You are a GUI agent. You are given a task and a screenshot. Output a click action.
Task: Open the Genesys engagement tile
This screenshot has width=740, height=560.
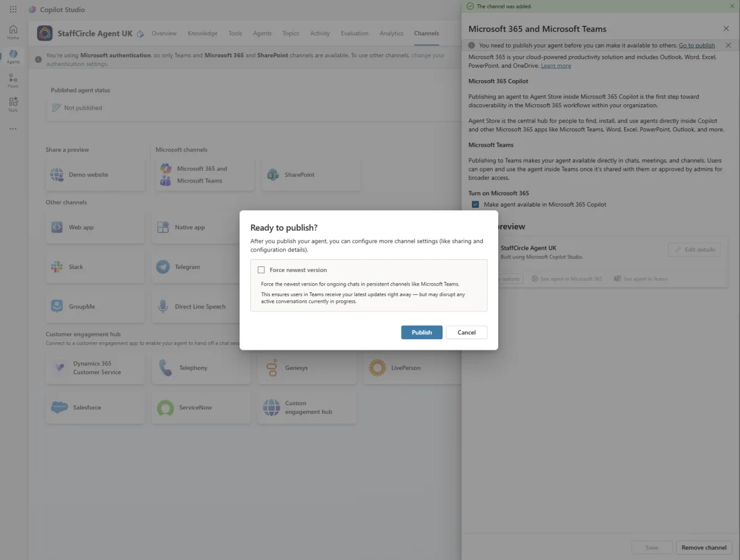pyautogui.click(x=307, y=368)
